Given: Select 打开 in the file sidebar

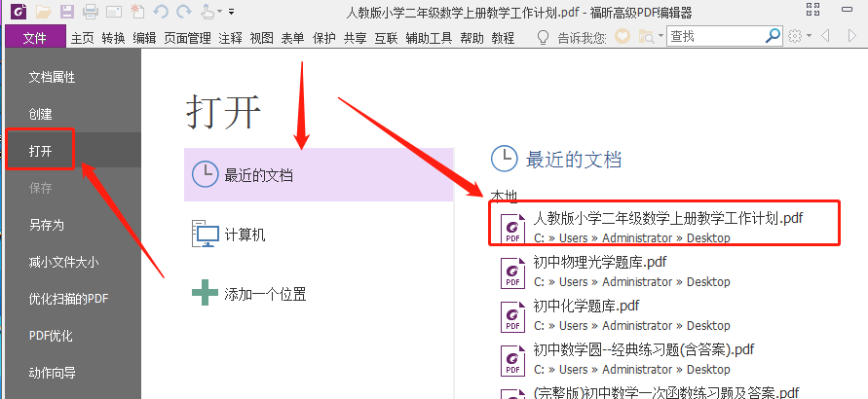Looking at the screenshot, I should click(72, 151).
